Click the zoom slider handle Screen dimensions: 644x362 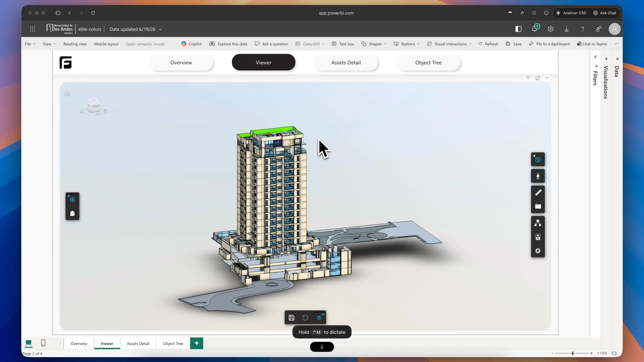coord(572,353)
